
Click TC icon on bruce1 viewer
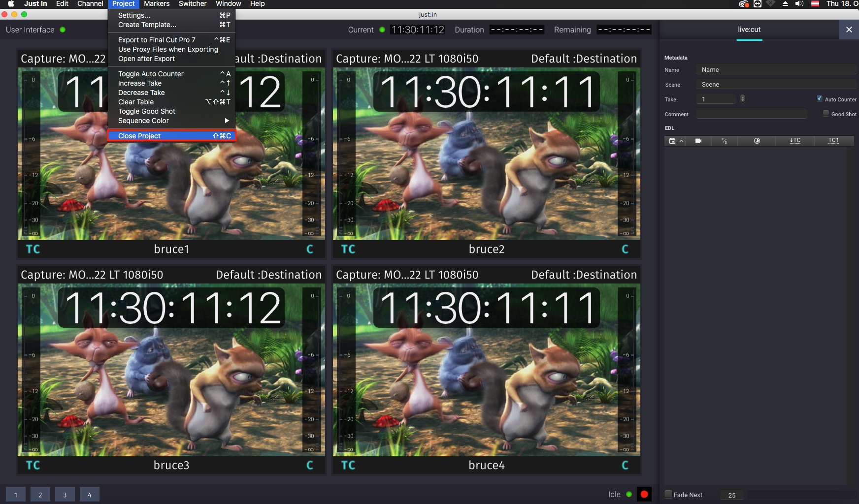(33, 249)
